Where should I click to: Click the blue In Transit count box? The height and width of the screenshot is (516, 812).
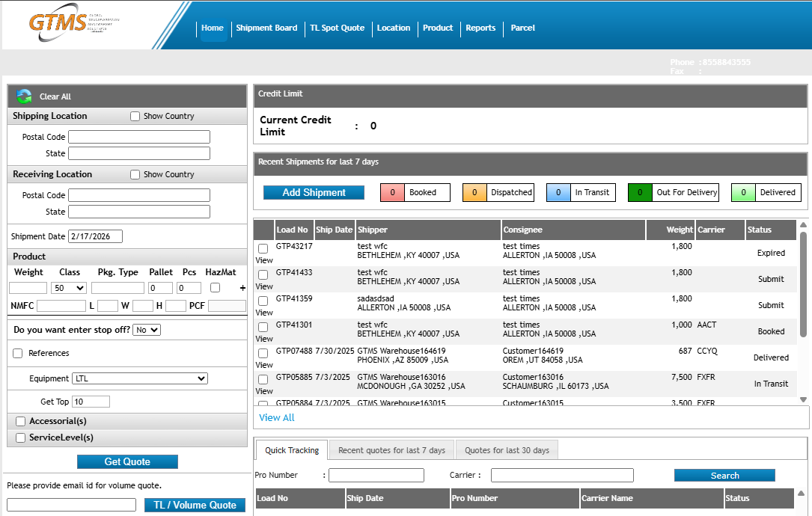pyautogui.click(x=558, y=192)
